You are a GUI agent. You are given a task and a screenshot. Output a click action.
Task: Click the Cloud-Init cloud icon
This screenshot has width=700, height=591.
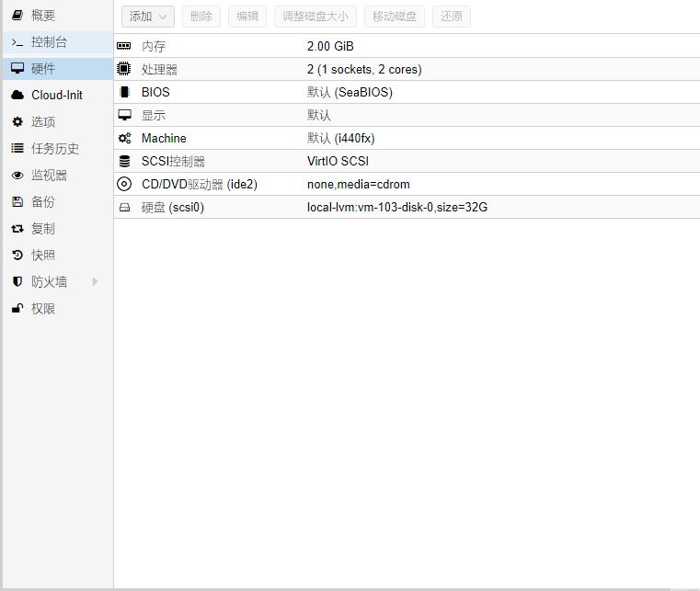tap(17, 95)
